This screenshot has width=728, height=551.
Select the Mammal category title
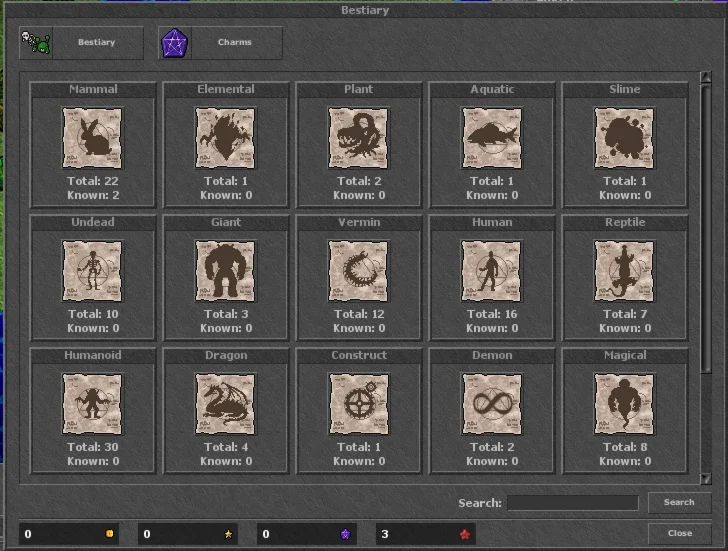(93, 89)
